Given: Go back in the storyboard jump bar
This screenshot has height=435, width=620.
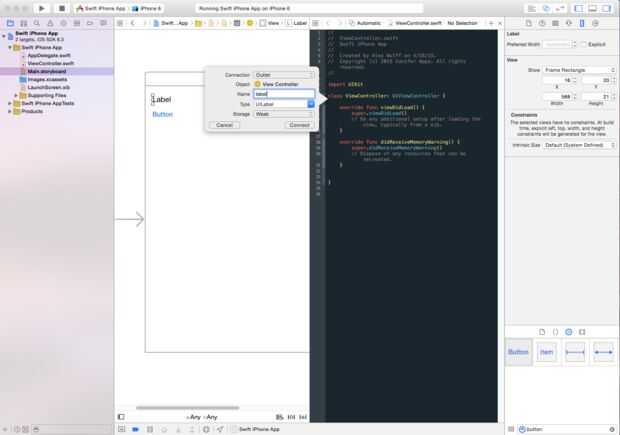Looking at the screenshot, I should pos(132,23).
